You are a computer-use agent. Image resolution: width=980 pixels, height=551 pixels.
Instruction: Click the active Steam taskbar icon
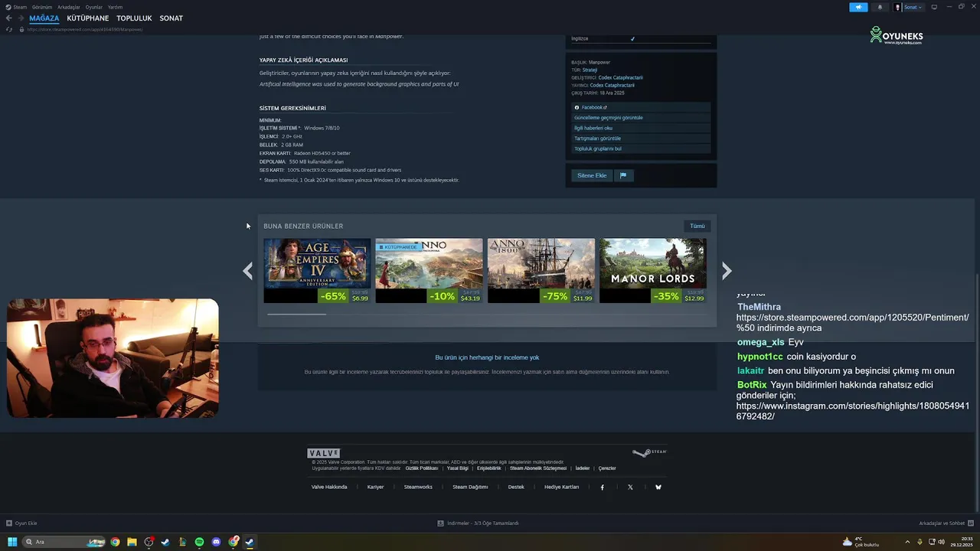[x=250, y=542]
